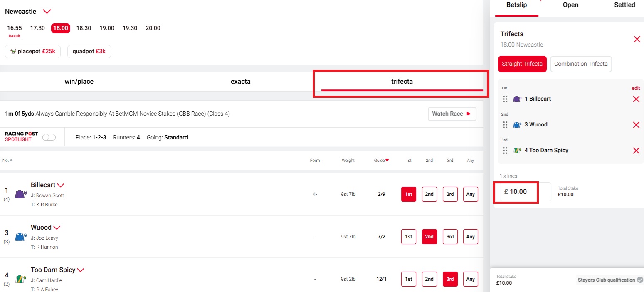The image size is (644, 292).
Task: Click drag handle beside 4 Too Darn Spicy
Action: (505, 151)
